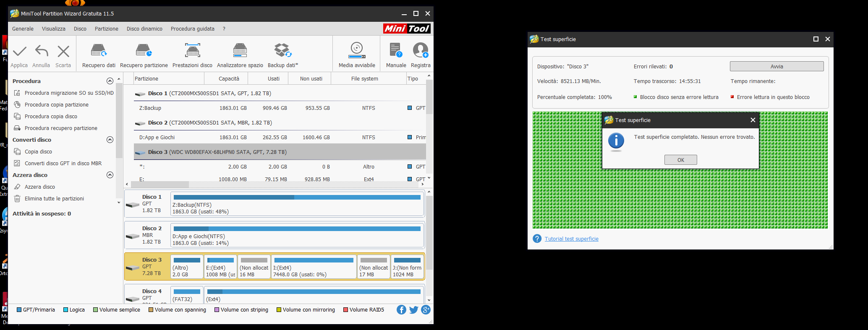The image size is (868, 330).
Task: Click the Applica checkmark icon
Action: pos(19,51)
